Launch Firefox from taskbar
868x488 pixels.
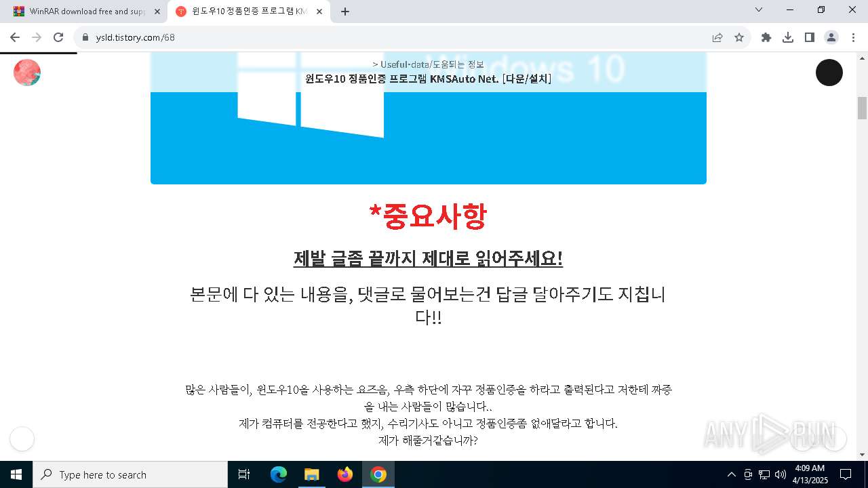coord(345,474)
